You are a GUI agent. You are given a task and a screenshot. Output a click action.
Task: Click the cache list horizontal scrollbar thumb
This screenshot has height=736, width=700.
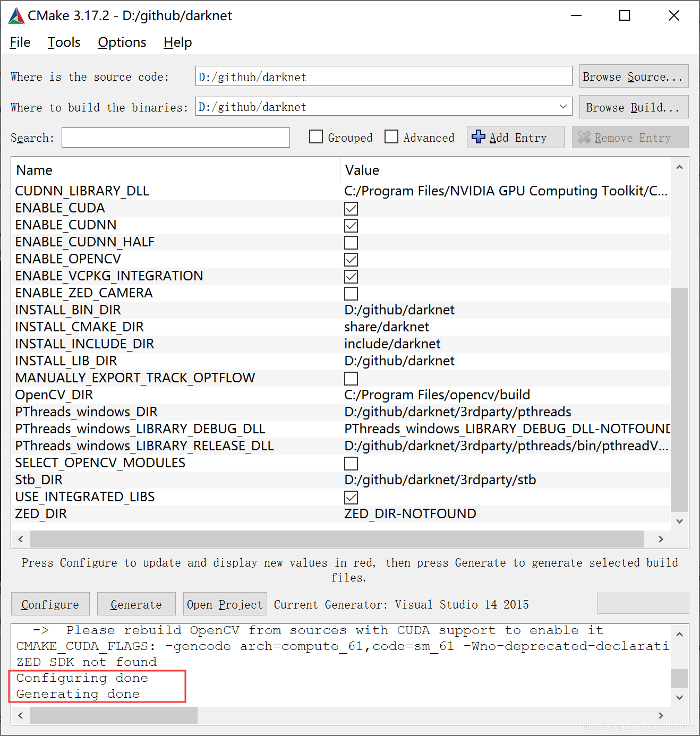(337, 539)
